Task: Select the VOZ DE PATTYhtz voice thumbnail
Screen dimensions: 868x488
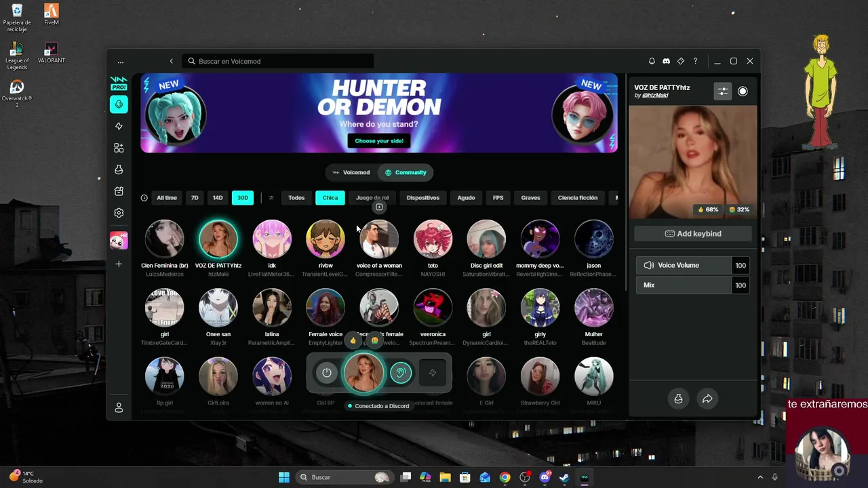Action: pos(218,239)
